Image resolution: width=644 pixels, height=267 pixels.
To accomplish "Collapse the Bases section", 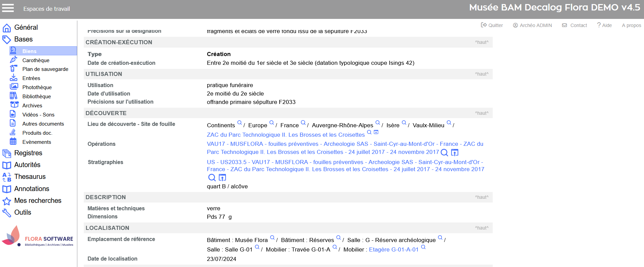I will point(23,39).
